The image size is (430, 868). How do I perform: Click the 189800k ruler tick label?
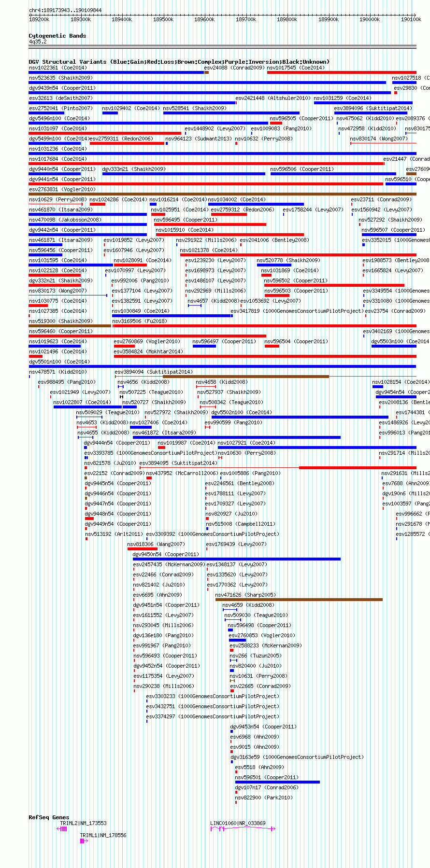point(287,19)
